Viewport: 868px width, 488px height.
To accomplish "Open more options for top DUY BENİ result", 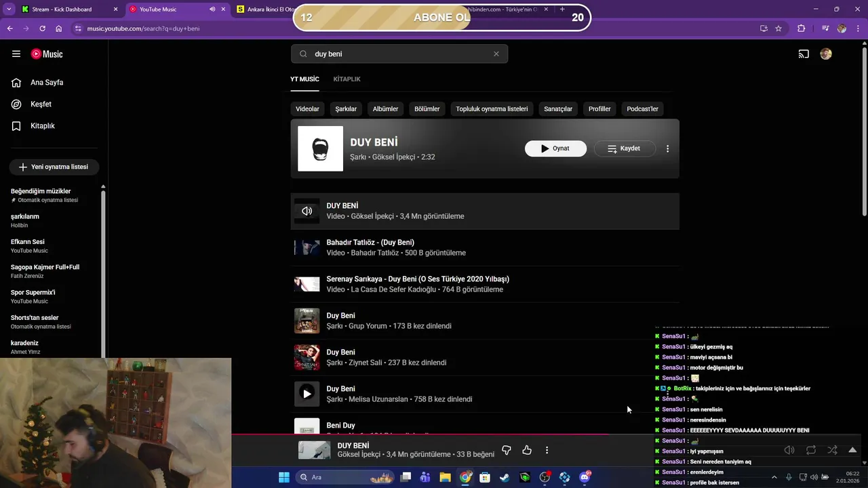I will tap(668, 148).
